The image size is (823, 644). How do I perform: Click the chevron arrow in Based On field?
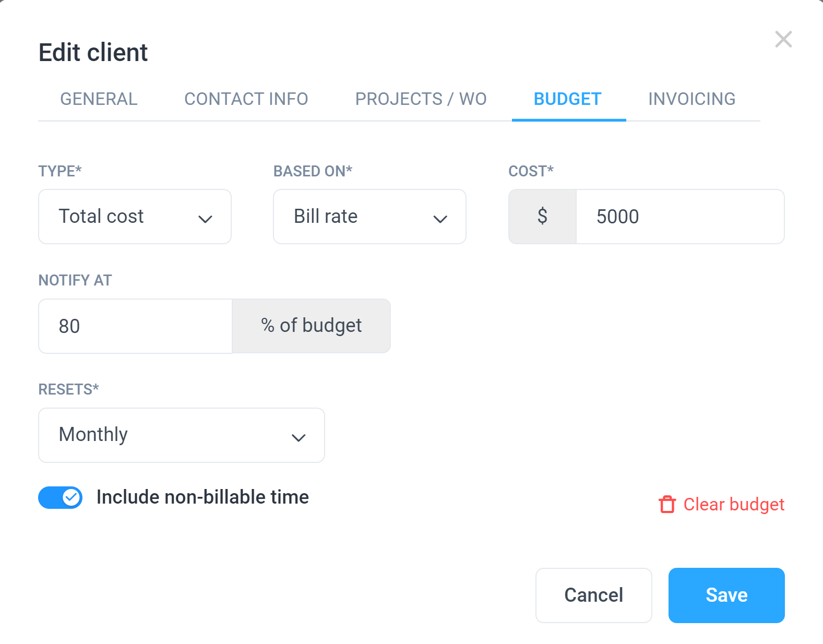pos(440,219)
